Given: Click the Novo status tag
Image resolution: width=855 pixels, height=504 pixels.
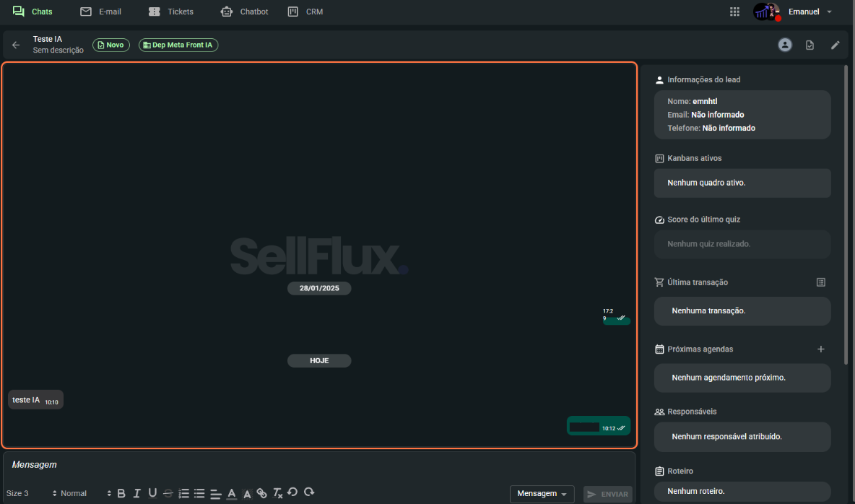Looking at the screenshot, I should coord(110,45).
